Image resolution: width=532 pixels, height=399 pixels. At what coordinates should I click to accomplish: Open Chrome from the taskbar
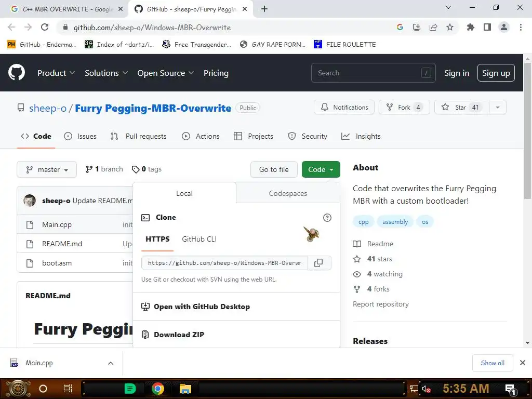[158, 389]
